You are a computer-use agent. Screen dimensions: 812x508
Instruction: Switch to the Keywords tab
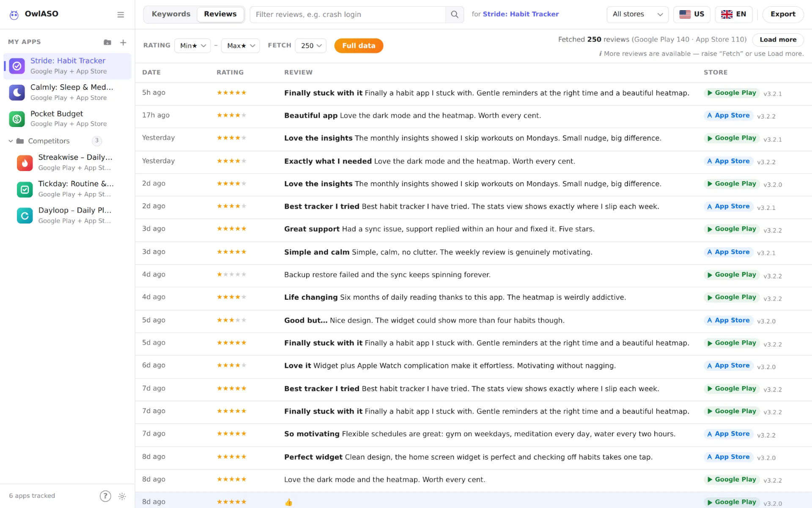click(x=171, y=14)
